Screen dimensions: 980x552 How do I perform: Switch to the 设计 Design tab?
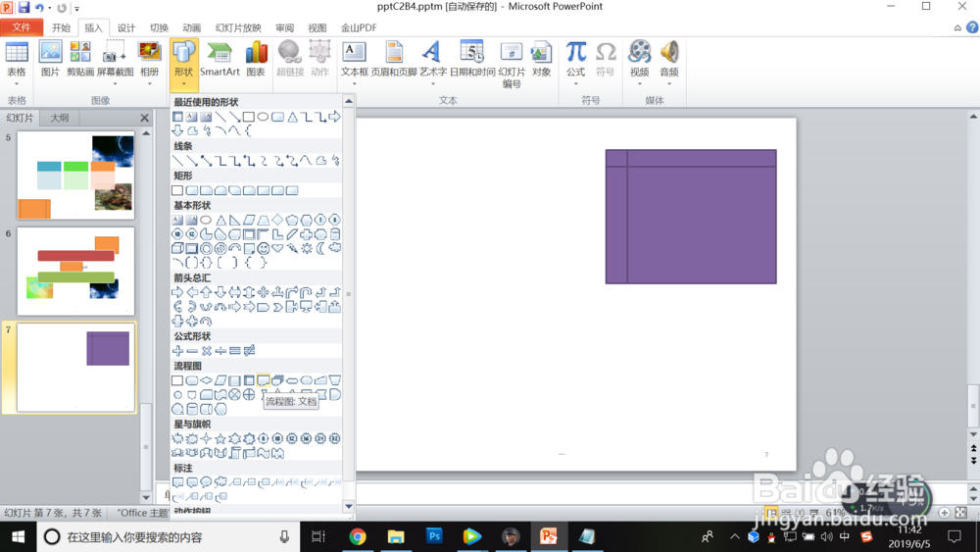point(126,27)
